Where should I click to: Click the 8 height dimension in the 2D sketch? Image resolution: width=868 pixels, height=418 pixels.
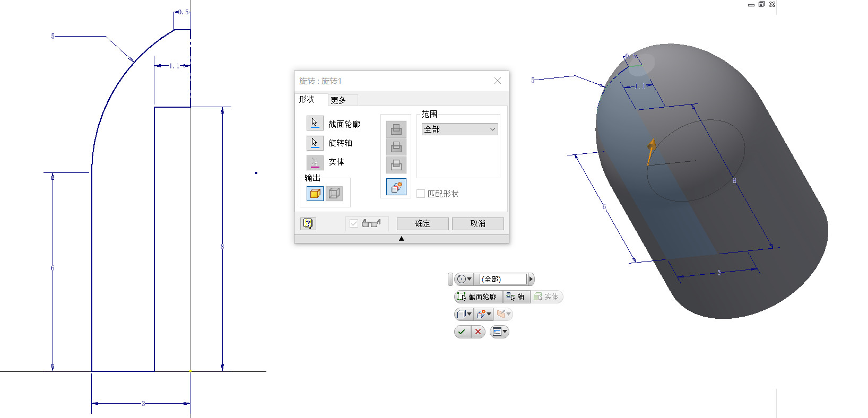coord(222,246)
